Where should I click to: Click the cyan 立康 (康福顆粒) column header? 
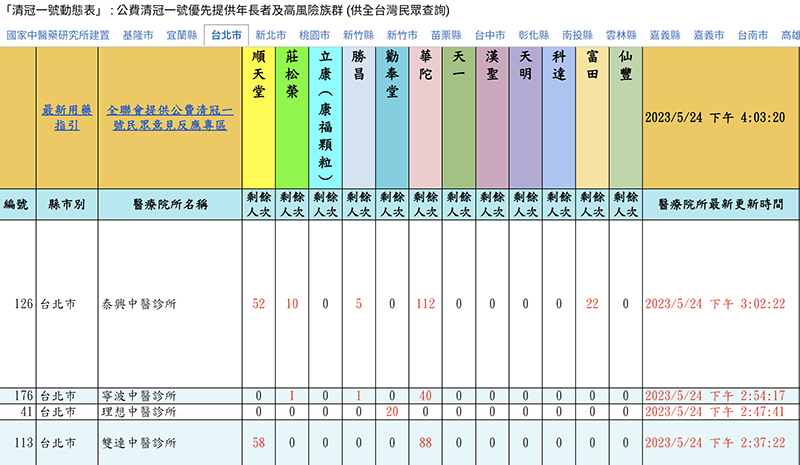coord(326,117)
